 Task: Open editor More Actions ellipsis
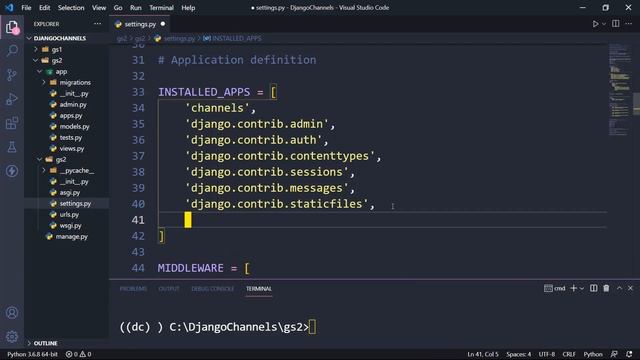629,24
